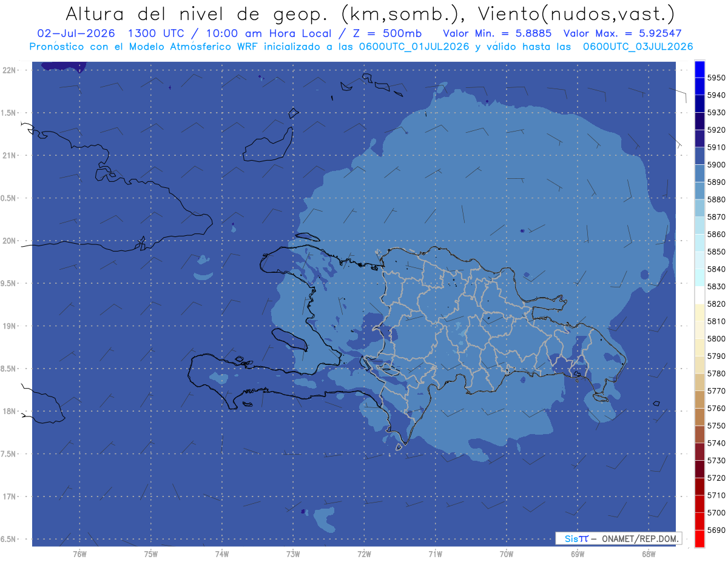Click the '68W' longitude axis label
728x562 pixels.
coord(649,554)
